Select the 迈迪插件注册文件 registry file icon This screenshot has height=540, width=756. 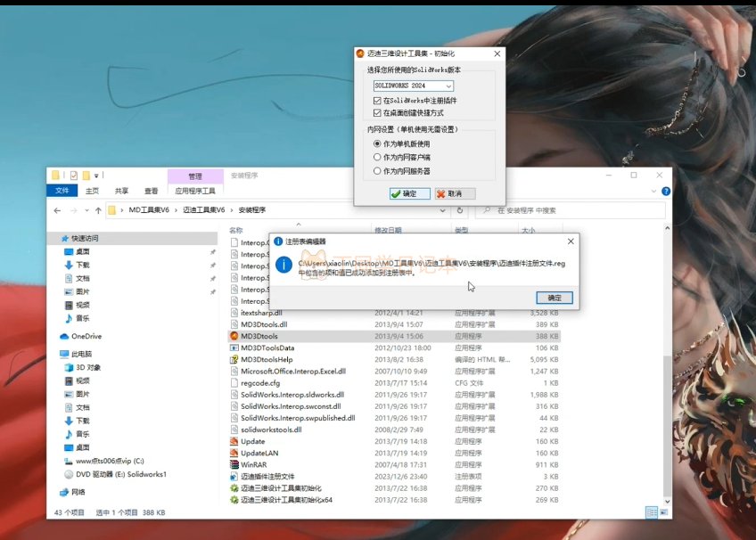point(234,477)
